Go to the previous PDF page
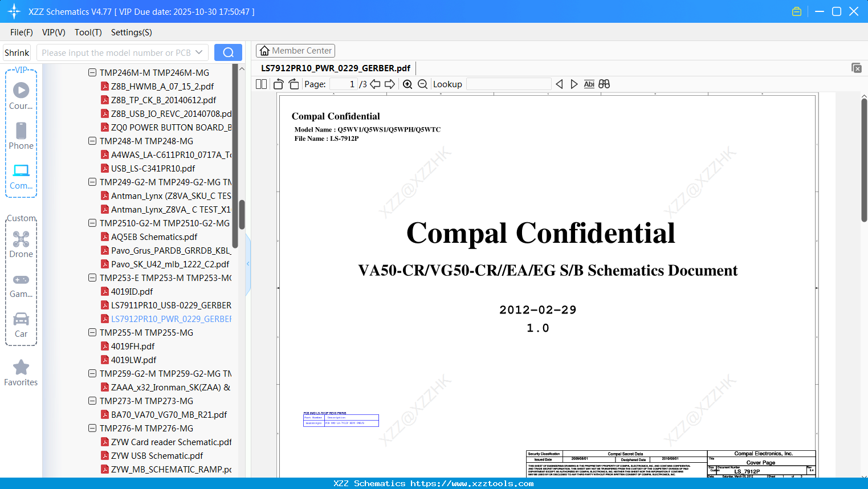Image resolution: width=868 pixels, height=489 pixels. 375,84
